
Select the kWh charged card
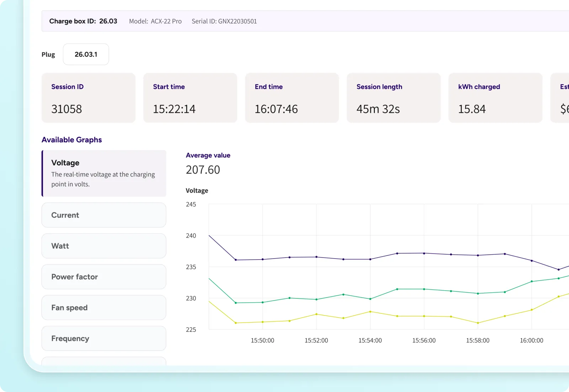click(x=495, y=98)
